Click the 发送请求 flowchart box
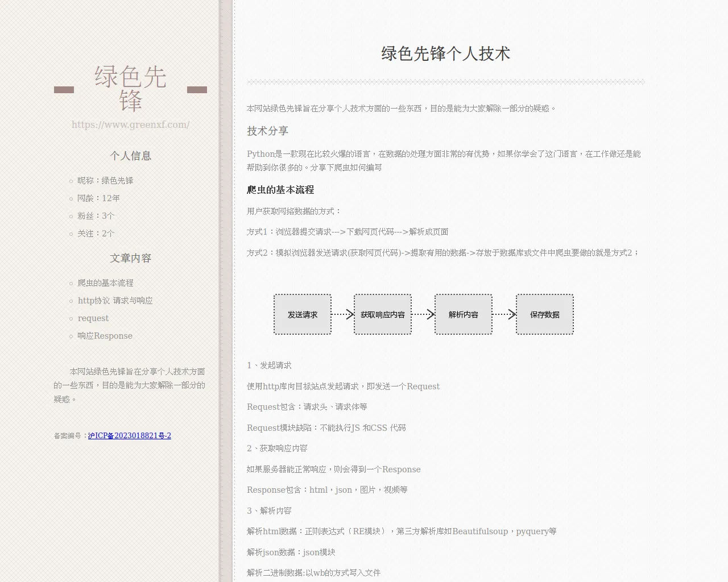The height and width of the screenshot is (582, 728). 303,314
